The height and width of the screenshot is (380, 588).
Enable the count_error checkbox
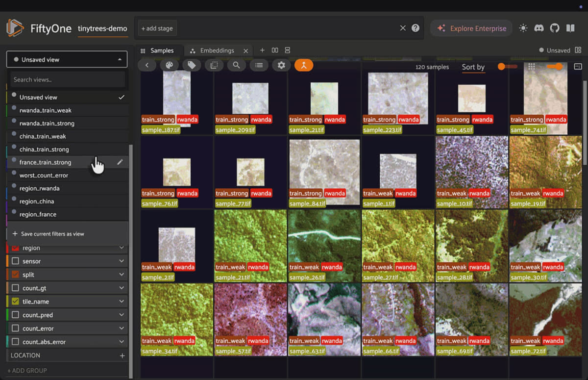[15, 329]
